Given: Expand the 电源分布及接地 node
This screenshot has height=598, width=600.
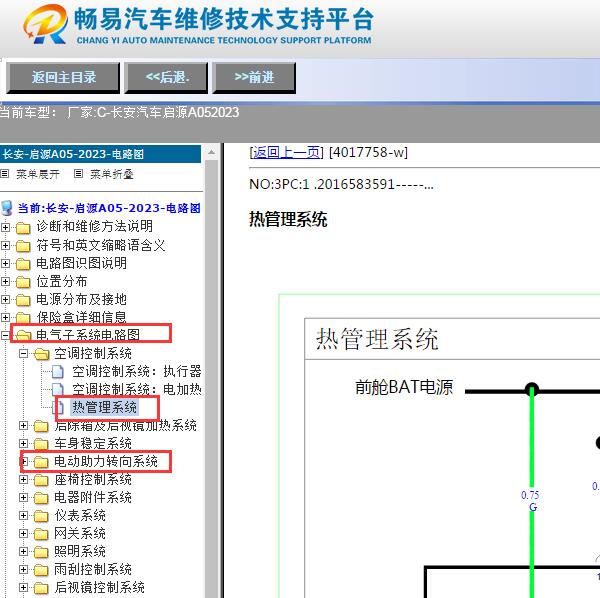Looking at the screenshot, I should pyautogui.click(x=5, y=299).
